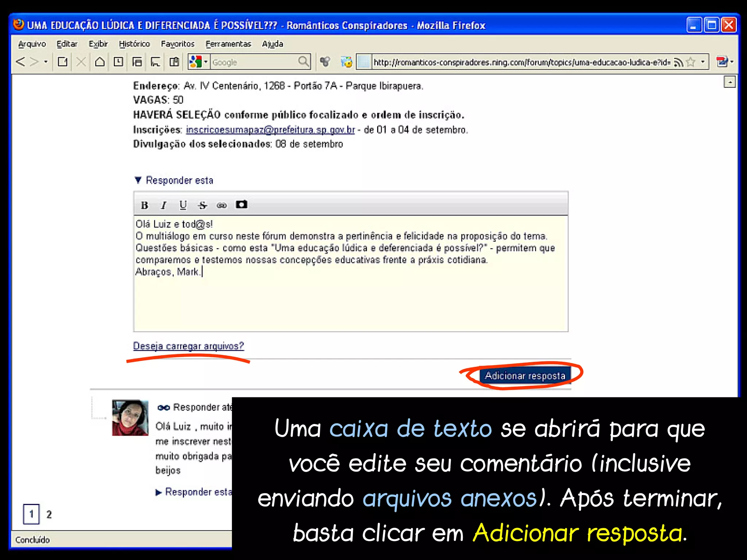Click the bookmarks sidebar toolbar icon
Screen dimensions: 747x560
[x=174, y=62]
